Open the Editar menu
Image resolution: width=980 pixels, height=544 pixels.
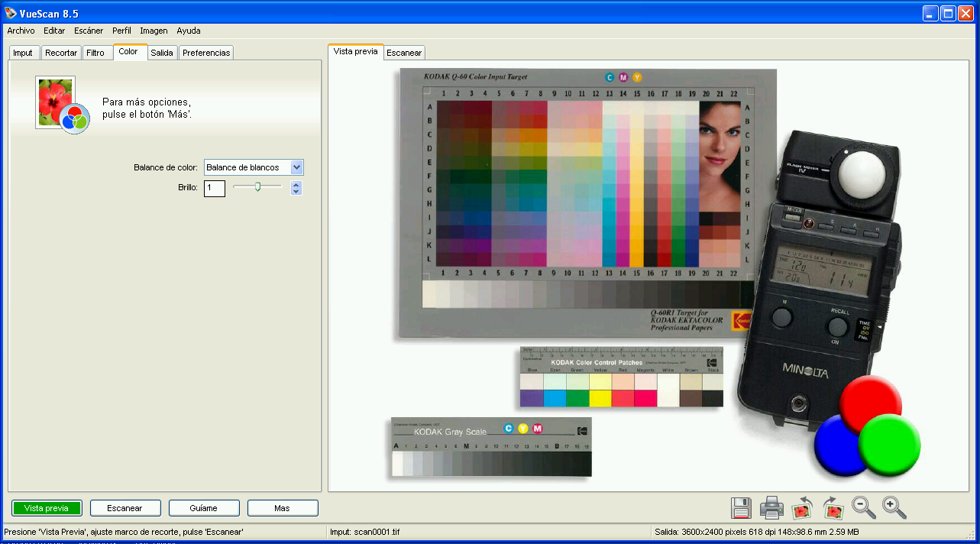(x=54, y=31)
